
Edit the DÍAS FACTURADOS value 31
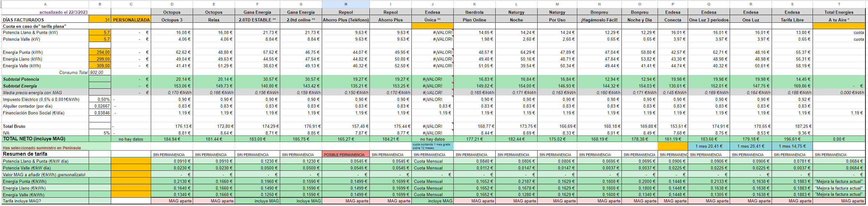coord(100,20)
